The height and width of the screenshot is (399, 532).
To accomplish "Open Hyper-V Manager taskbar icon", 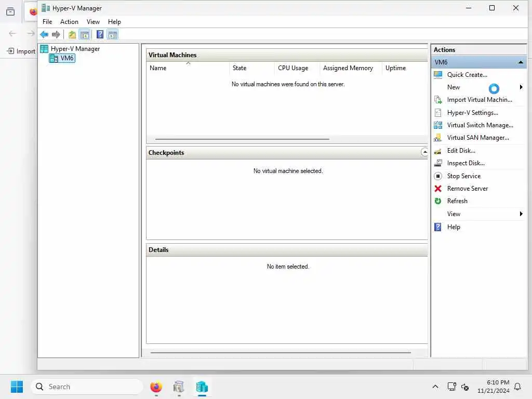I will pos(202,387).
